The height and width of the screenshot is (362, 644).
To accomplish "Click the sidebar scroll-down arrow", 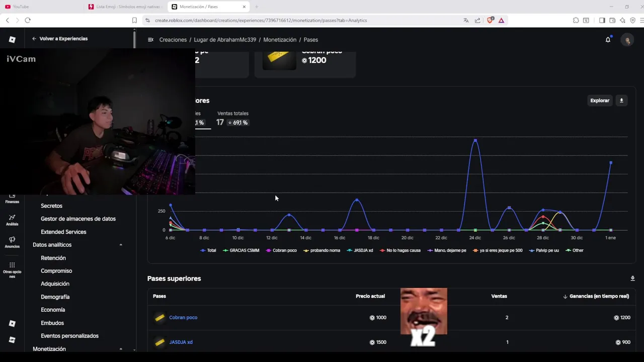I will [x=134, y=349].
